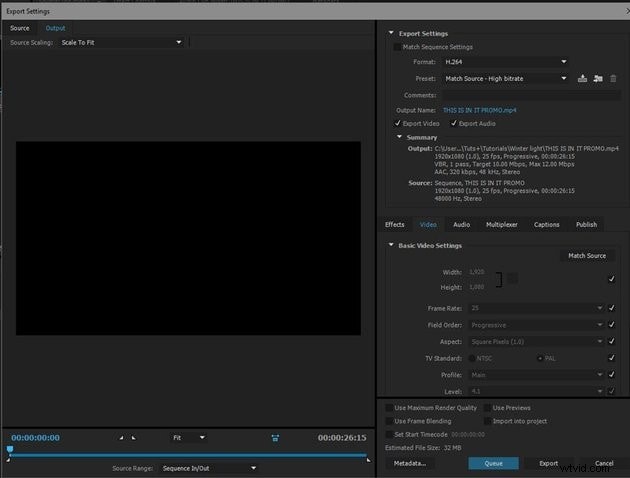The width and height of the screenshot is (630, 478).
Task: Open the Fit zoom level dropdown
Action: pyautogui.click(x=189, y=438)
